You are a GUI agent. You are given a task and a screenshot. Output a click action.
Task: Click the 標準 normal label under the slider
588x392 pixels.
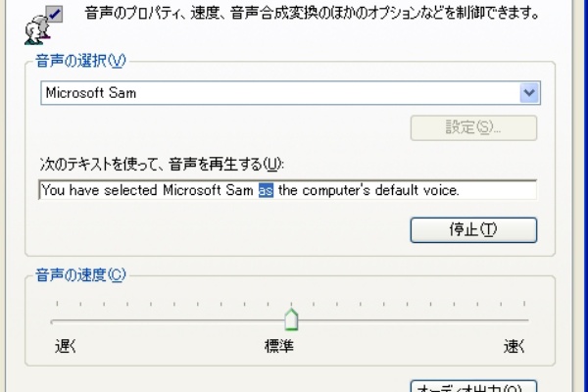point(279,346)
